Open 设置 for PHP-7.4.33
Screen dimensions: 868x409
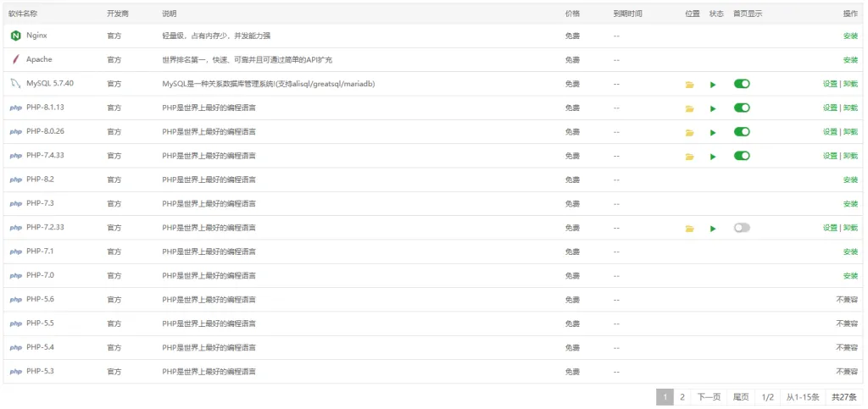click(830, 156)
